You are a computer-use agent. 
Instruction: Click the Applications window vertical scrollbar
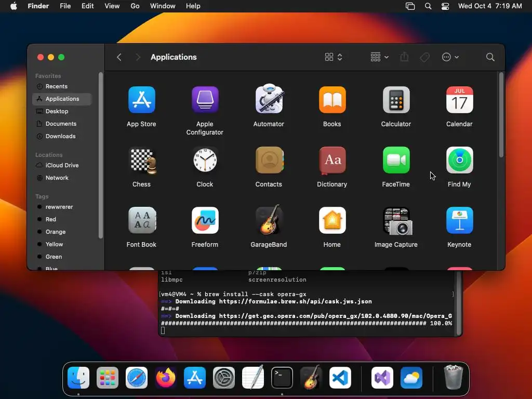point(501,115)
